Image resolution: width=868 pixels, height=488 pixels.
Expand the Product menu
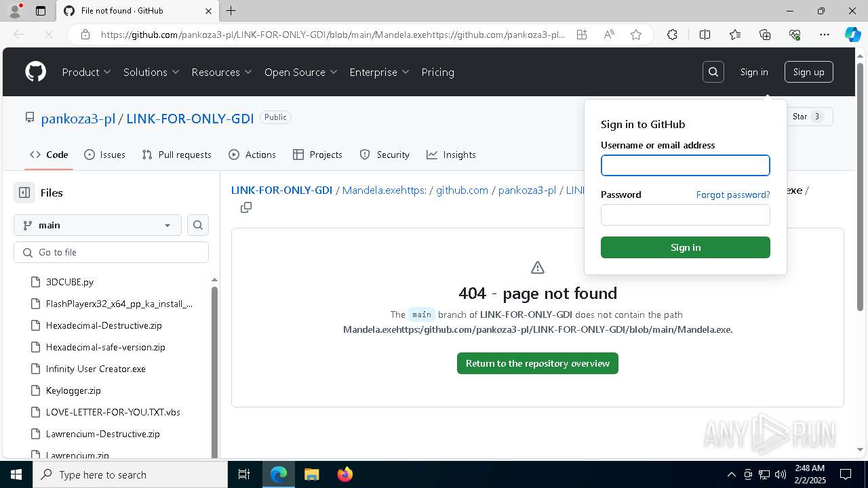[x=87, y=72]
